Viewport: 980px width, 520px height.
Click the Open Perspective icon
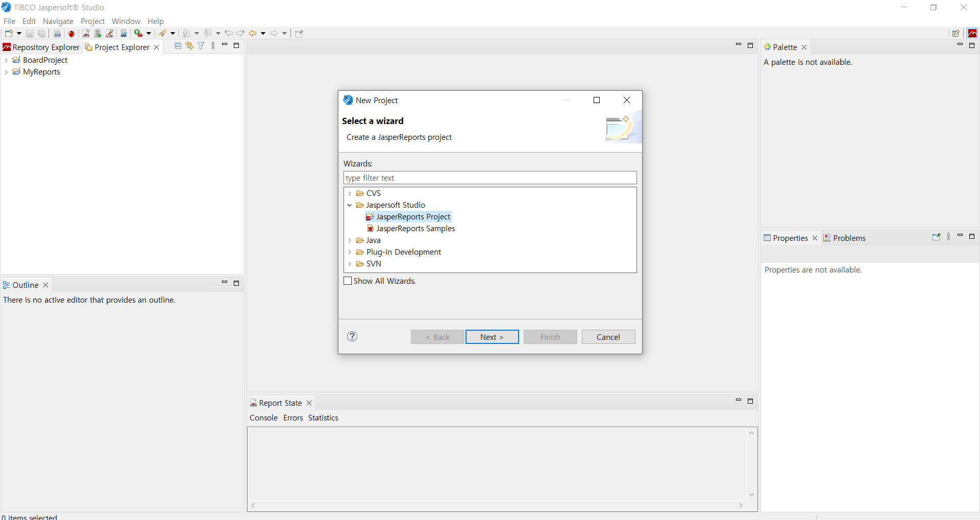pos(956,34)
